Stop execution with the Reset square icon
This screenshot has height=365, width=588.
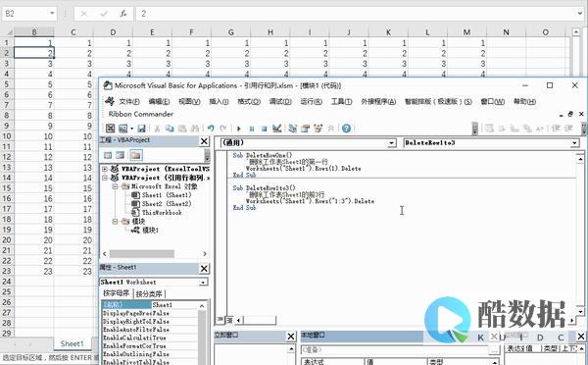click(x=264, y=129)
